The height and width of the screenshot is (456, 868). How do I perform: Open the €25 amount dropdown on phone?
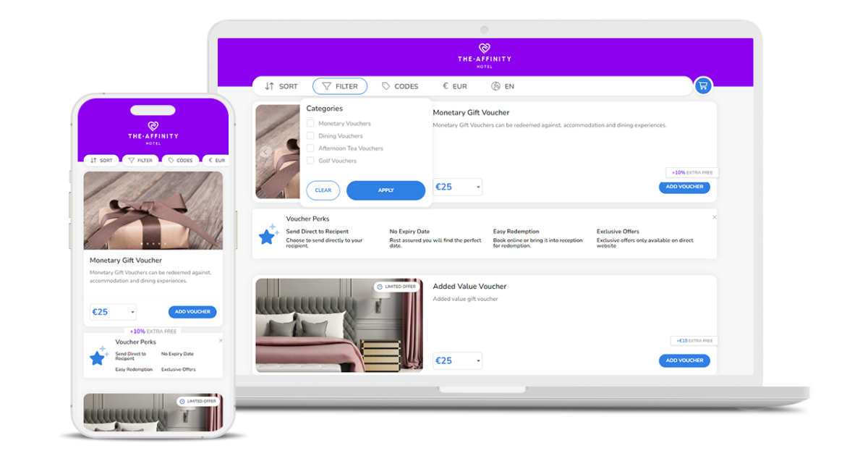(x=114, y=312)
